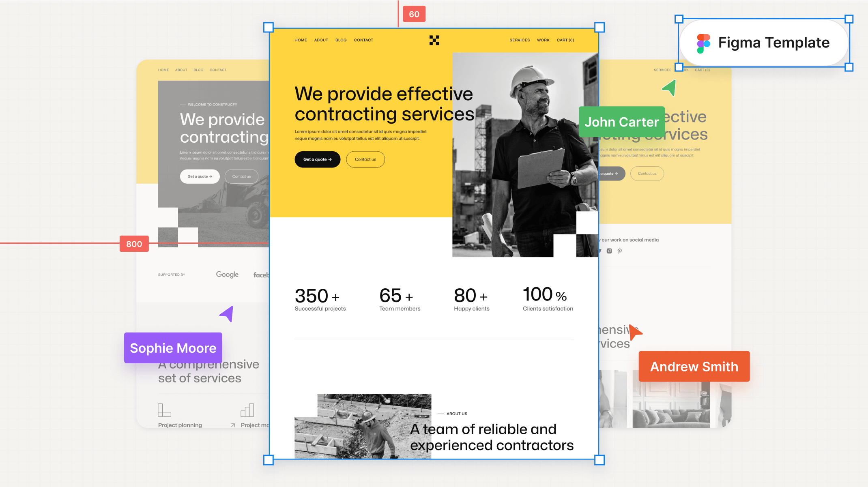Click the Get a quote button
The width and height of the screenshot is (868, 487).
click(317, 159)
